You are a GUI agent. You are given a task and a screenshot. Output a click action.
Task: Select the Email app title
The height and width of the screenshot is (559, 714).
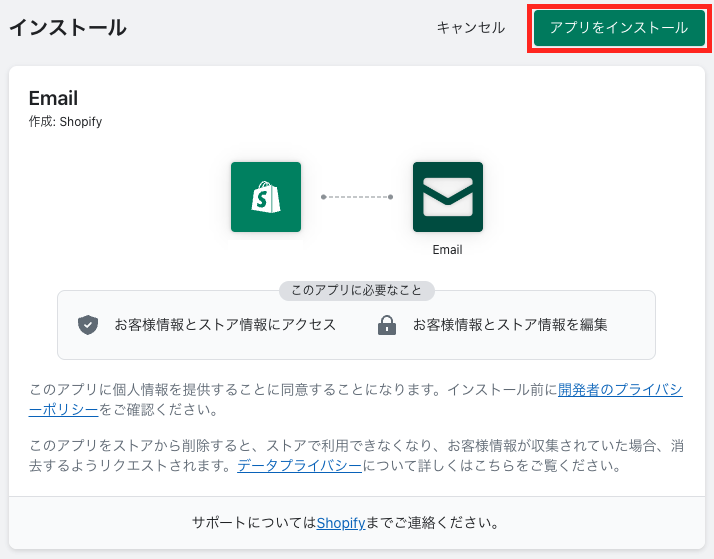point(53,98)
